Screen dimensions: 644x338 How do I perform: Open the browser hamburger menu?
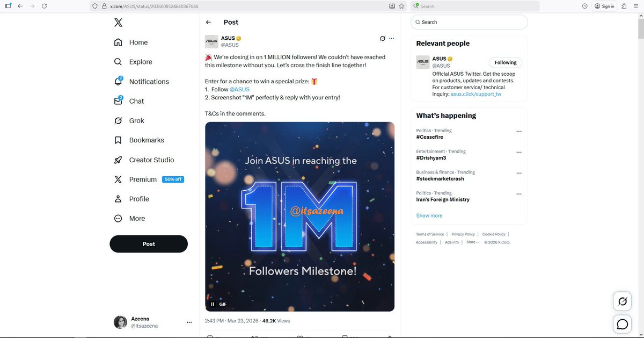coord(636,6)
